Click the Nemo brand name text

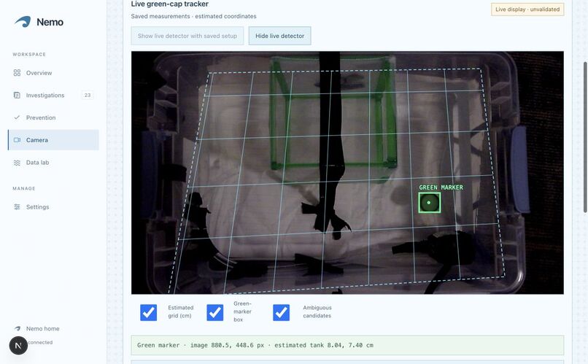pos(50,22)
